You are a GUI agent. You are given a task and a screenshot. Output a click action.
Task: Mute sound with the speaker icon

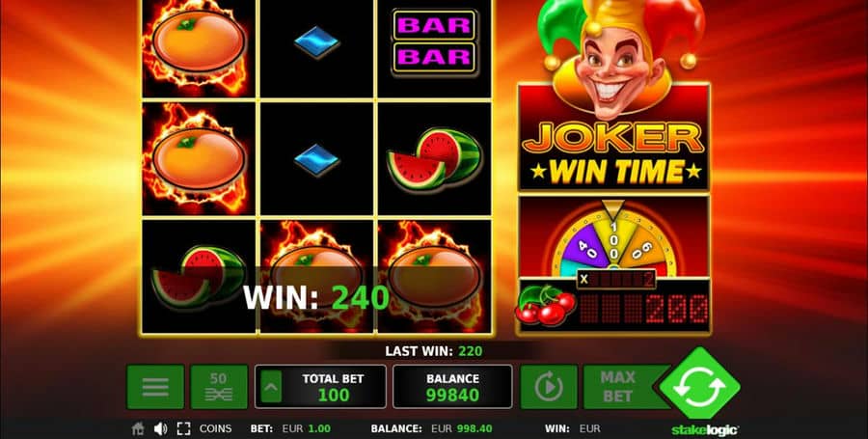click(160, 428)
